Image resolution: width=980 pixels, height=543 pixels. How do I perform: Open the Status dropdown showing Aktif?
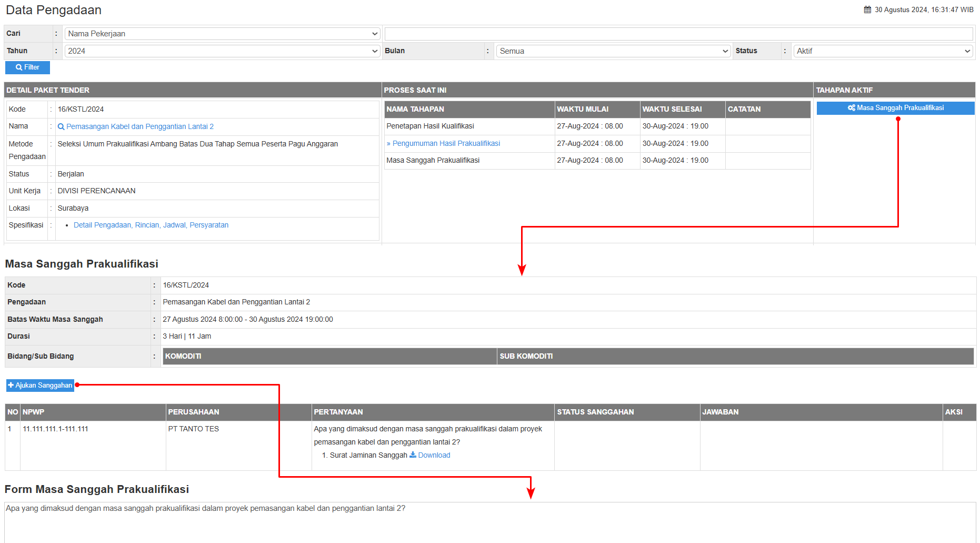tap(883, 51)
